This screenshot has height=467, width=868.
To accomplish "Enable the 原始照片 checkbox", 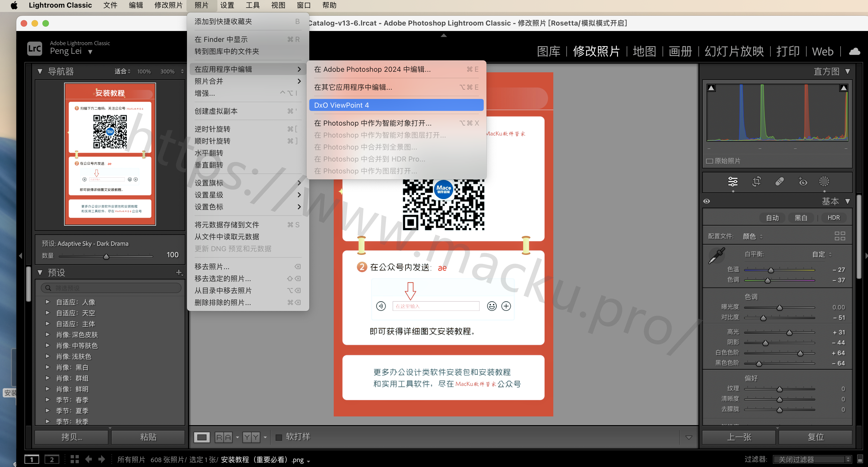I will coord(709,161).
